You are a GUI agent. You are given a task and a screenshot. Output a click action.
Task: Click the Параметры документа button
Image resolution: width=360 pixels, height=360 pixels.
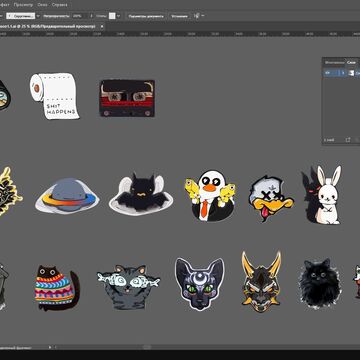coord(146,16)
